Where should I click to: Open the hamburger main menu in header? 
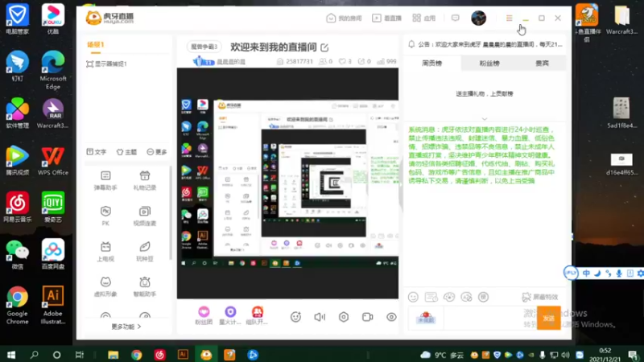click(x=509, y=18)
